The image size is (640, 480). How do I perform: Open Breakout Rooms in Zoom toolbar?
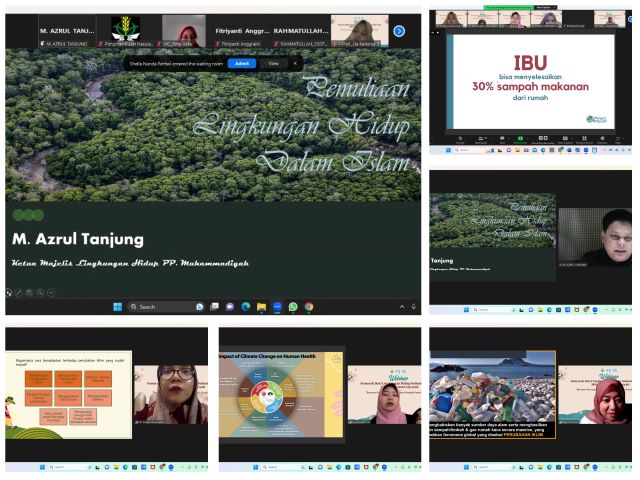tap(584, 140)
